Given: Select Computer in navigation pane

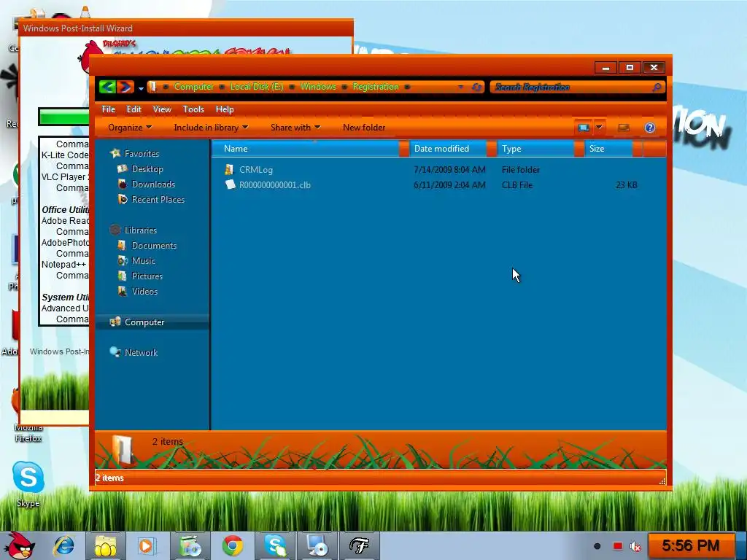Looking at the screenshot, I should pos(144,322).
